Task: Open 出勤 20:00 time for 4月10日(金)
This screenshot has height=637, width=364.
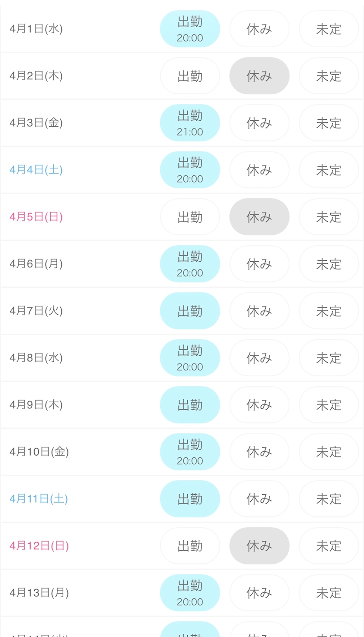Action: click(x=190, y=452)
